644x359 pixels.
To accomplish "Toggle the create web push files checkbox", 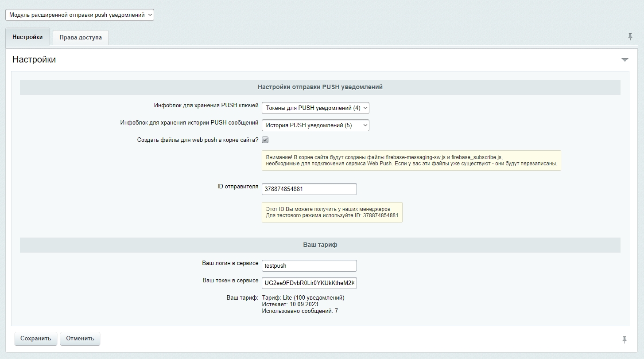I will point(265,140).
